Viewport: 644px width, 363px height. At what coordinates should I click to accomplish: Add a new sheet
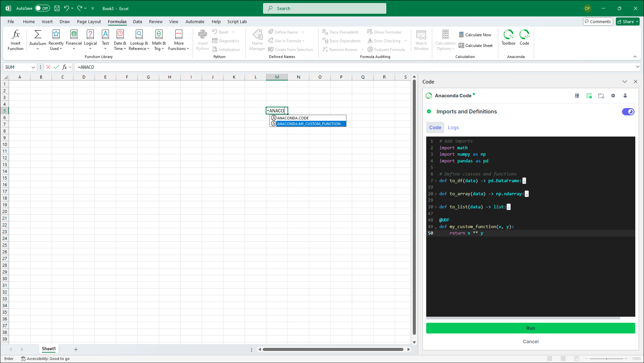[x=76, y=349]
